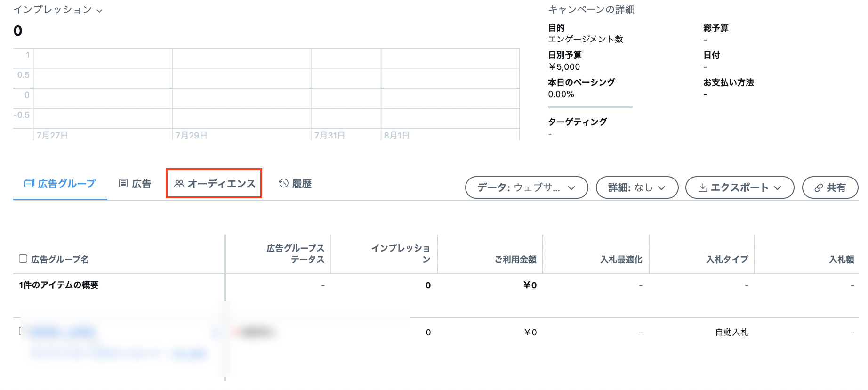Open the 詳細: なし dropdown
The height and width of the screenshot is (390, 868).
point(636,187)
